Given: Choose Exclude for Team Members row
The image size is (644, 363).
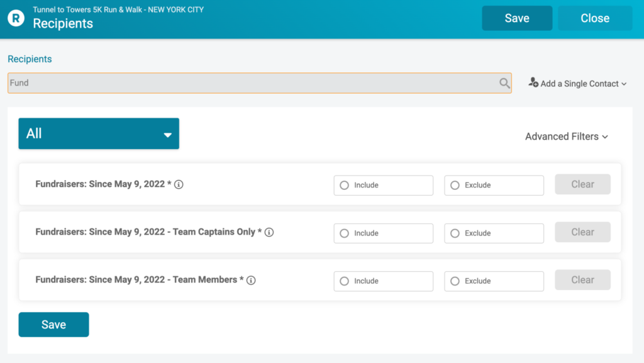Looking at the screenshot, I should pyautogui.click(x=494, y=281).
